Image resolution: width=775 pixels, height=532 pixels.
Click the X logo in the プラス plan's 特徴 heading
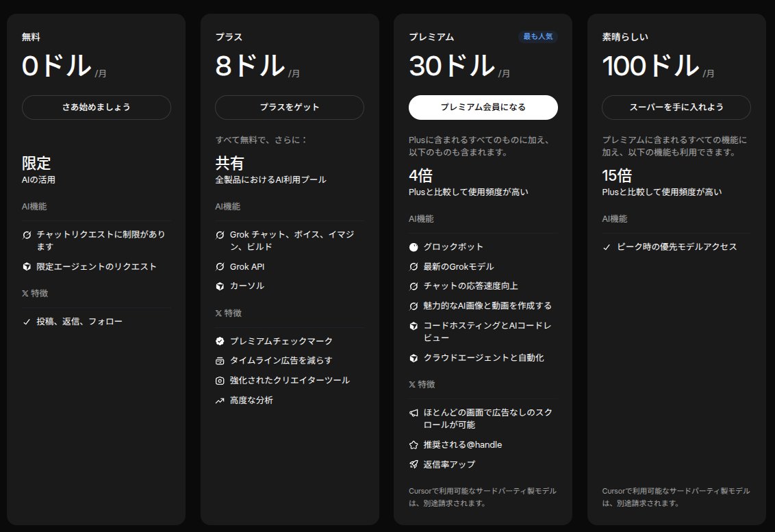(218, 314)
